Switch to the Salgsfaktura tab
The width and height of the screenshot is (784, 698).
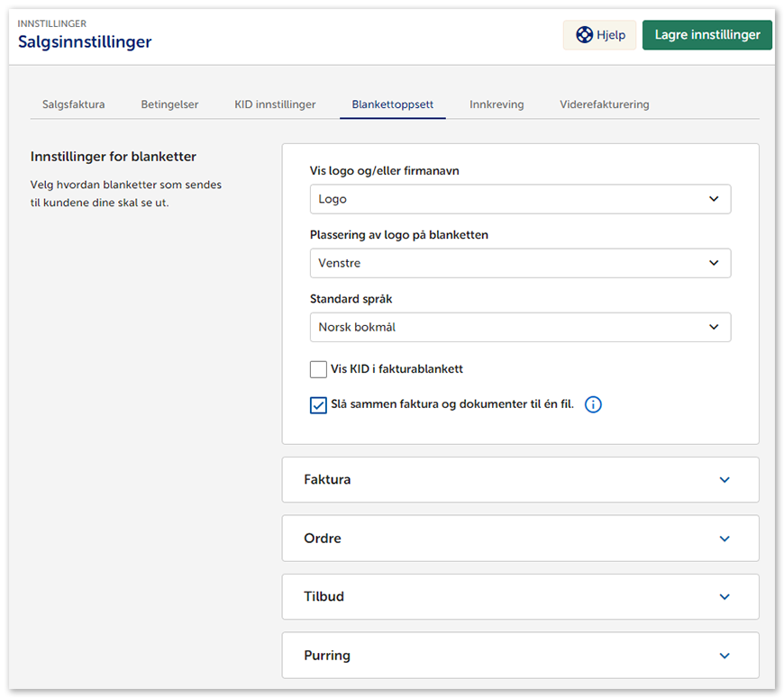coord(73,104)
